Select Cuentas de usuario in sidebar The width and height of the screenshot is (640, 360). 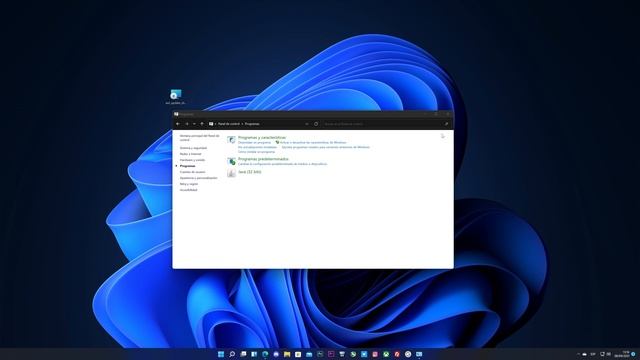pos(192,172)
